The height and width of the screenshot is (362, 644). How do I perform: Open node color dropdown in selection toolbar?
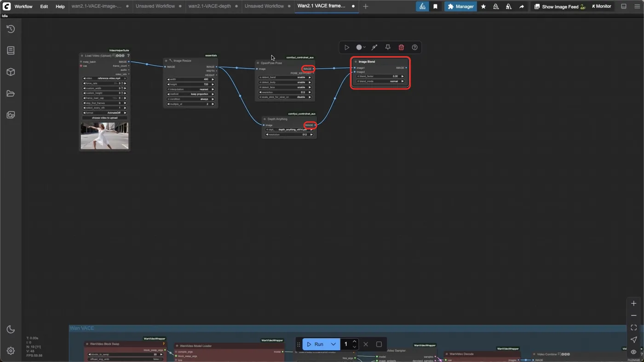(361, 47)
